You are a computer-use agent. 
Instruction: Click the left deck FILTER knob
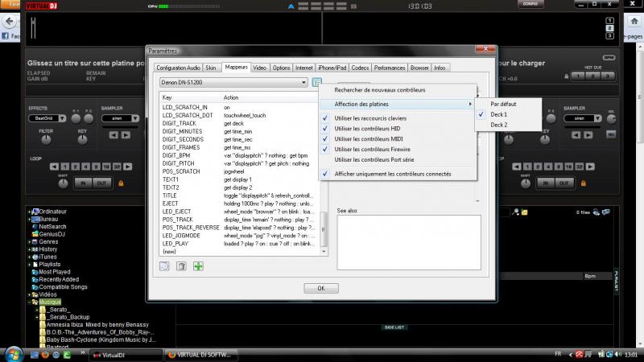[x=45, y=140]
